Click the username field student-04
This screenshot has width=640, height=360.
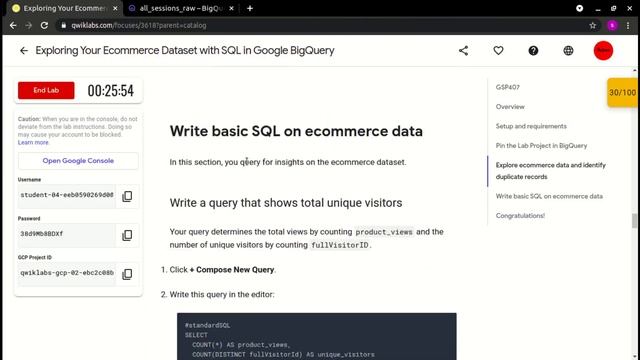click(67, 195)
